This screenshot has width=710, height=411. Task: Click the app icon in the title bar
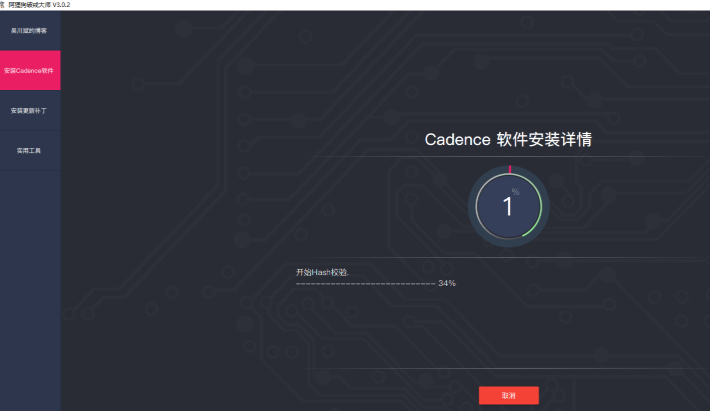coord(3,5)
